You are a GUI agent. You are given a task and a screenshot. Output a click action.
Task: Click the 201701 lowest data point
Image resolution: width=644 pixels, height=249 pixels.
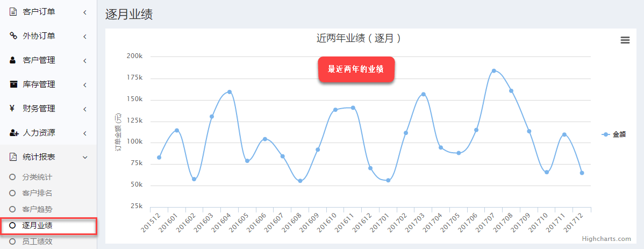point(388,180)
